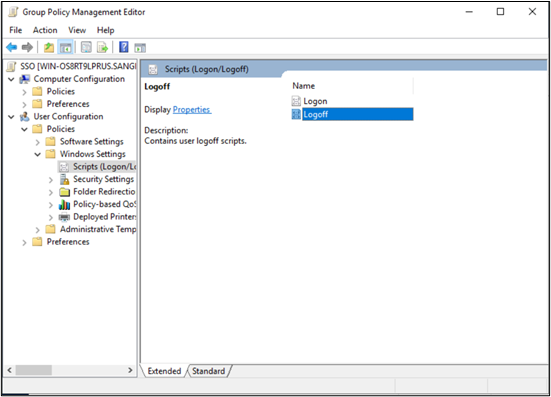Click the tree pane scroll right arrow

coord(130,370)
